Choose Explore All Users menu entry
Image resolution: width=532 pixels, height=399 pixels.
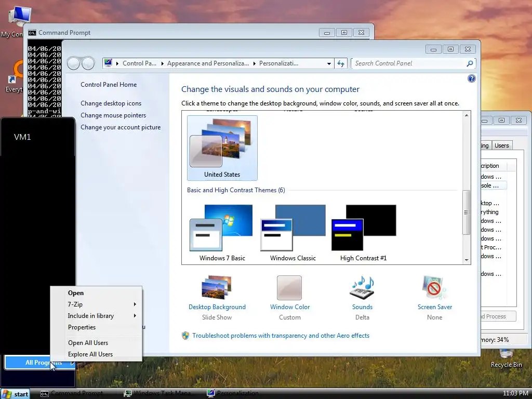96,354
